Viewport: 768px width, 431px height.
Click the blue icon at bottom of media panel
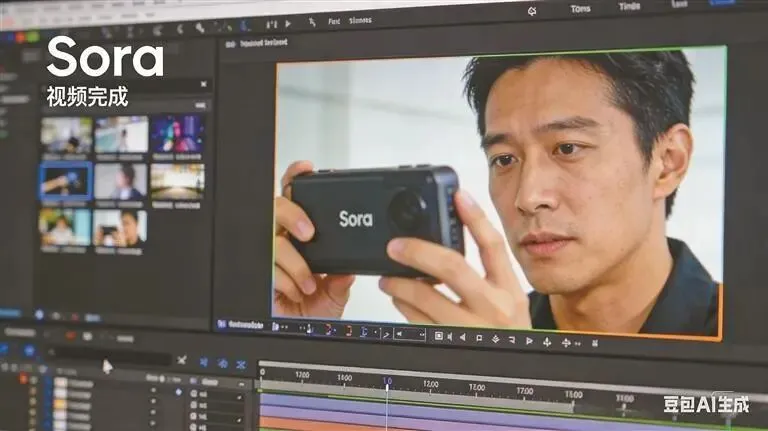[39, 314]
